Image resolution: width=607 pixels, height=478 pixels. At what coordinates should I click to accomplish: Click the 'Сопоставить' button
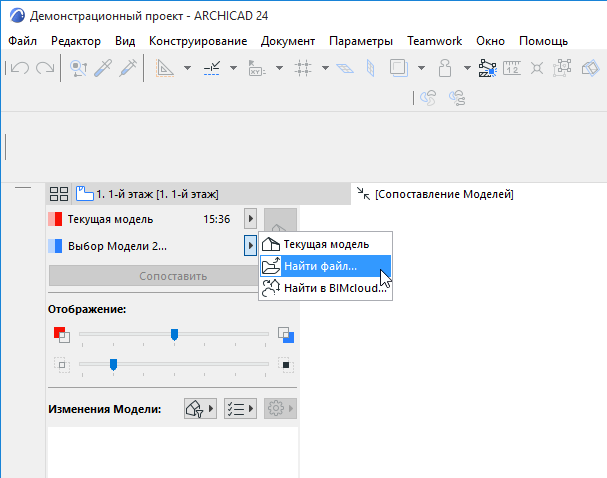click(x=172, y=276)
